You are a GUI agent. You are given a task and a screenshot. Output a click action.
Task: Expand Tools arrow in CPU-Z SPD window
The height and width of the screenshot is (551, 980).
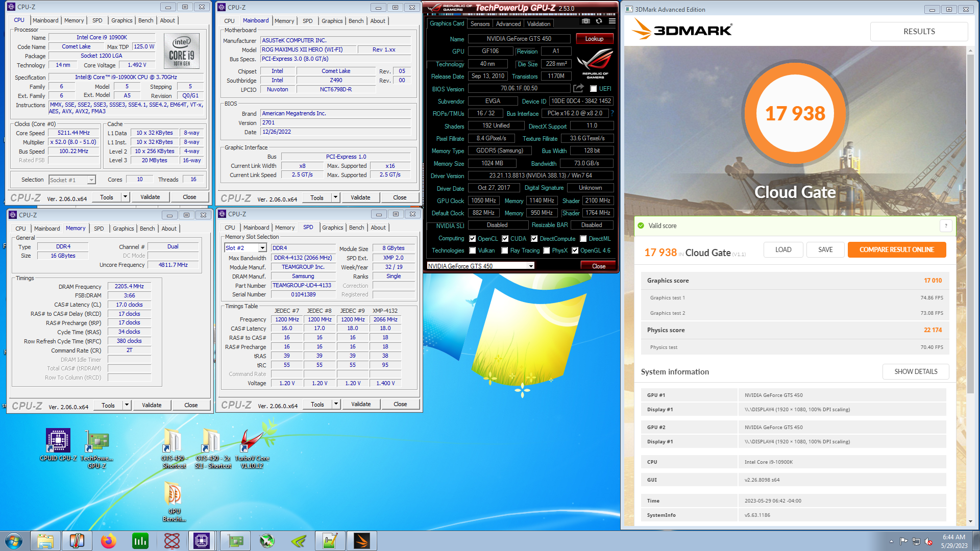pos(336,404)
